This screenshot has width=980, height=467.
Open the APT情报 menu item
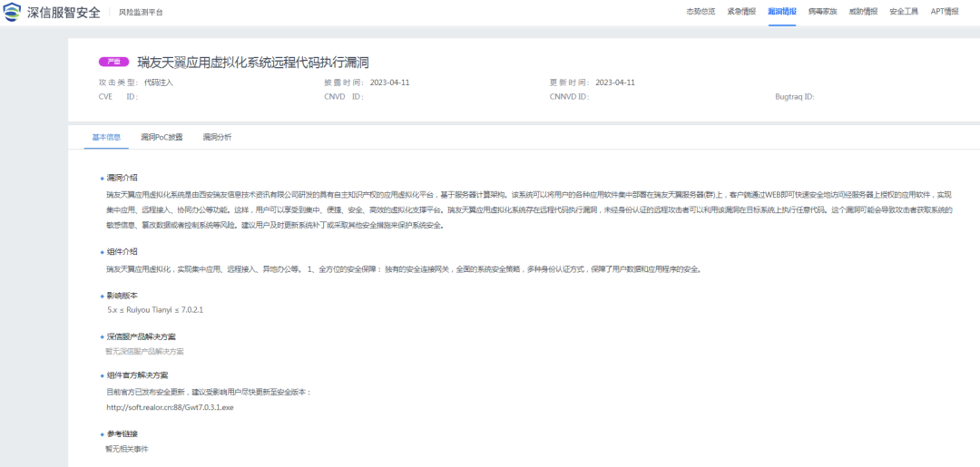[x=945, y=11]
